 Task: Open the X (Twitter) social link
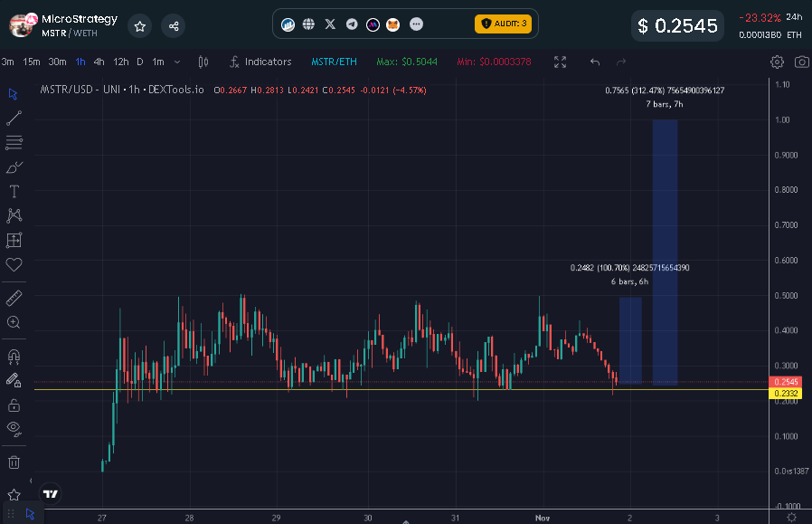click(330, 24)
